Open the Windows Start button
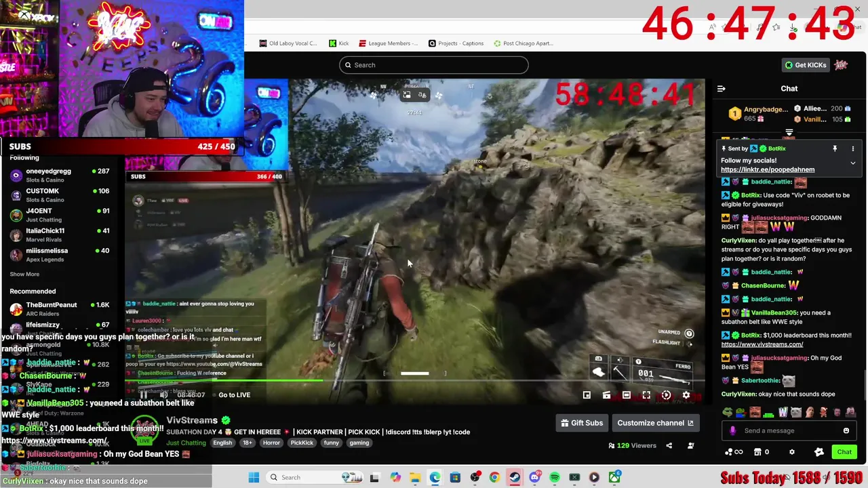Image resolution: width=868 pixels, height=488 pixels. 254,478
